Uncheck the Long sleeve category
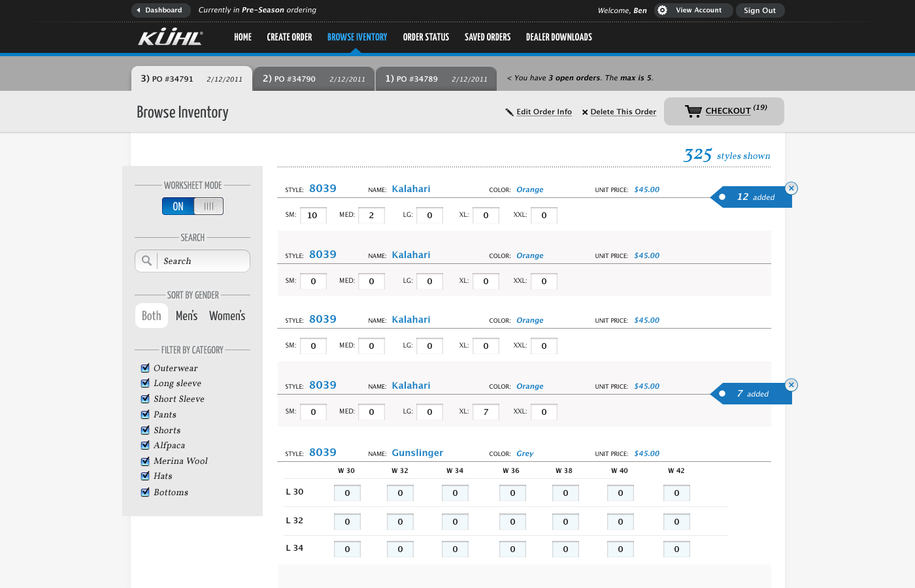 (145, 383)
